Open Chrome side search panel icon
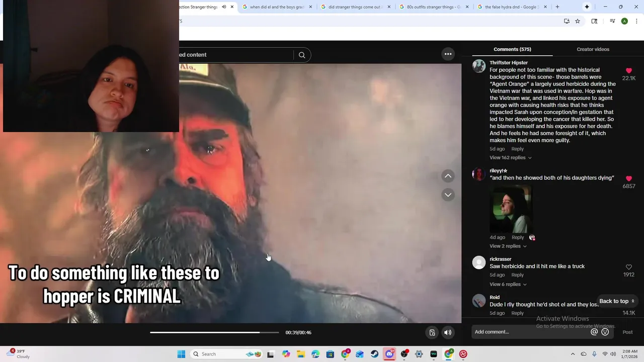644x362 pixels. click(x=594, y=21)
